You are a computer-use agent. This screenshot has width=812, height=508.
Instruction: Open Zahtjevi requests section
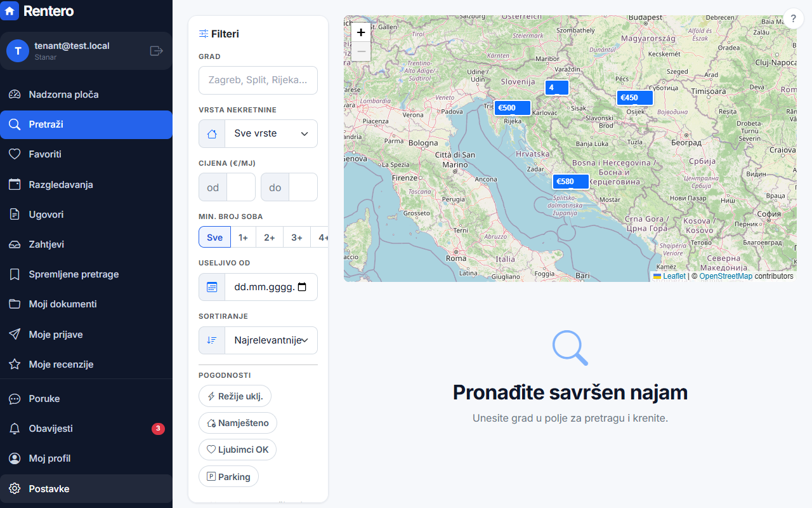86,244
